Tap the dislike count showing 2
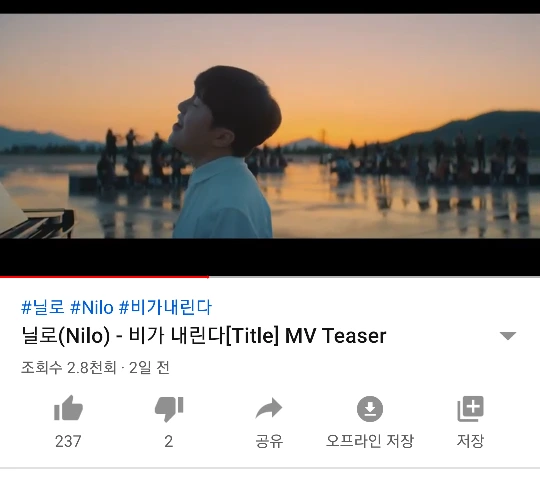This screenshot has width=540, height=480. (x=169, y=441)
